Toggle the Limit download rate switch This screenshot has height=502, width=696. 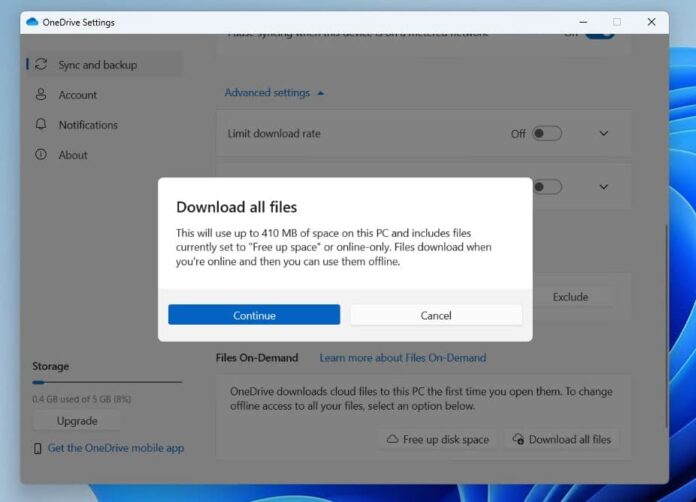(546, 134)
